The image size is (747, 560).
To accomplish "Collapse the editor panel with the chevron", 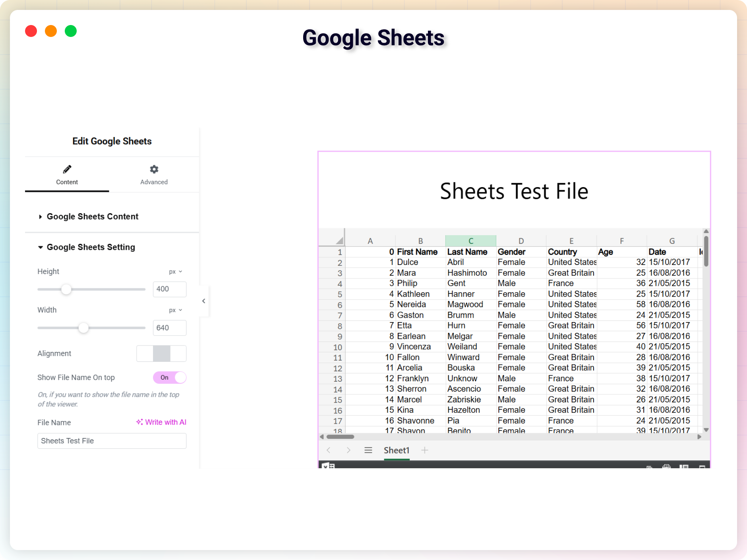I will coord(204,301).
